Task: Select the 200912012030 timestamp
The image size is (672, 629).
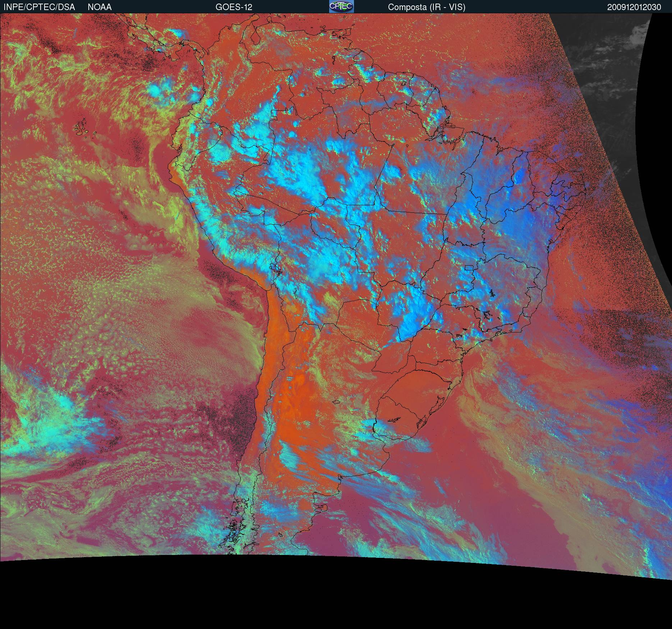Action: pos(634,7)
